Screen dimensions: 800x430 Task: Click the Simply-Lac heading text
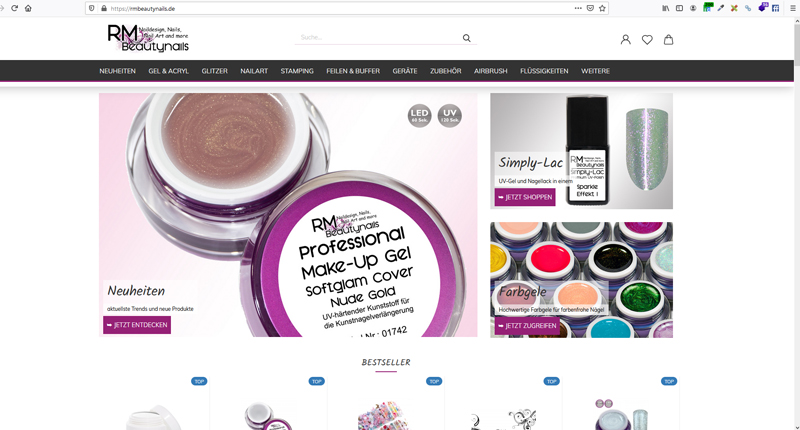531,163
